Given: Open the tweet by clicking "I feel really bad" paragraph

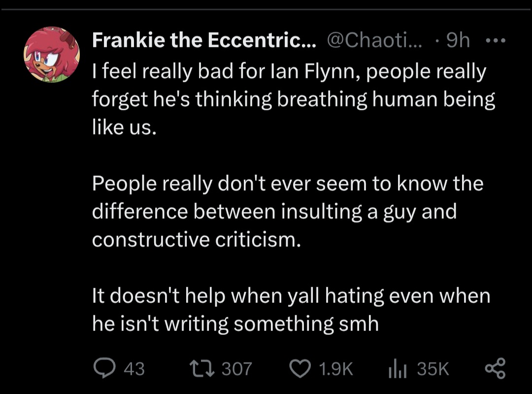Looking at the screenshot, I should coord(294,99).
